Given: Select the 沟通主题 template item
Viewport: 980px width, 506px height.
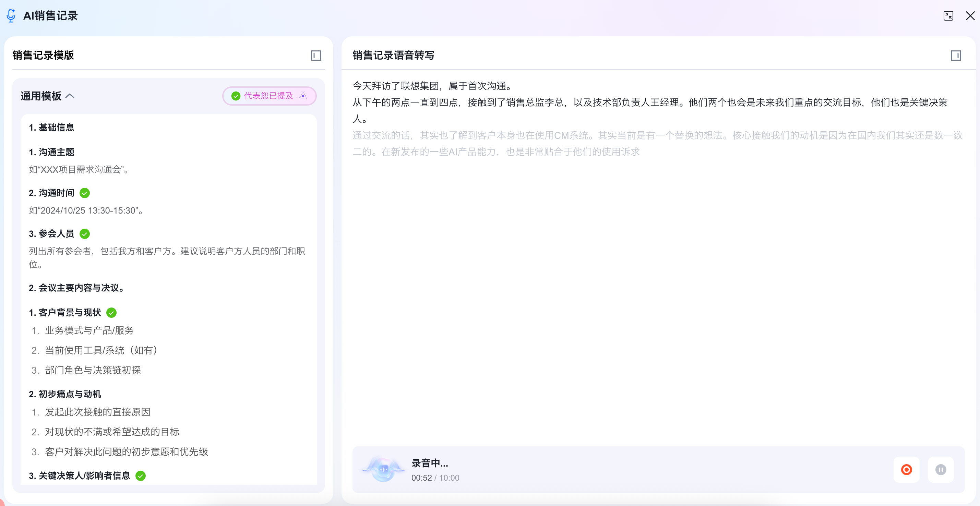Looking at the screenshot, I should click(x=52, y=152).
